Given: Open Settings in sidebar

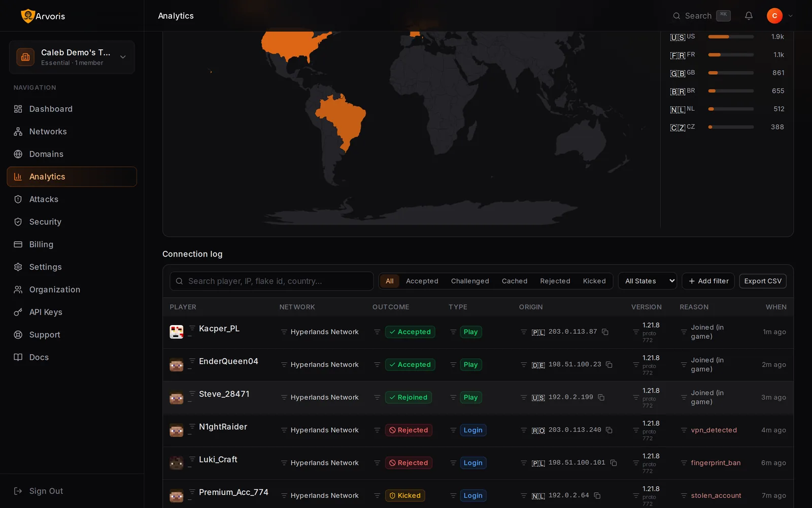Looking at the screenshot, I should tap(72, 267).
